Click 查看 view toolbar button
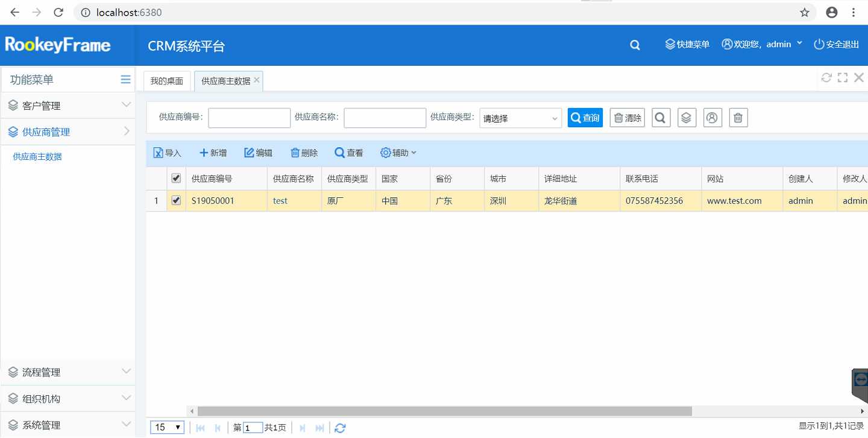 [x=349, y=153]
